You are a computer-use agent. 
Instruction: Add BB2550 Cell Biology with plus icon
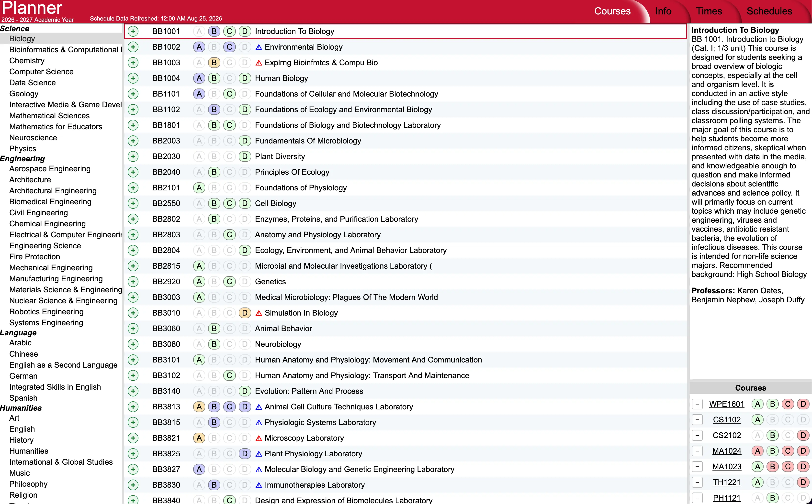pyautogui.click(x=133, y=203)
